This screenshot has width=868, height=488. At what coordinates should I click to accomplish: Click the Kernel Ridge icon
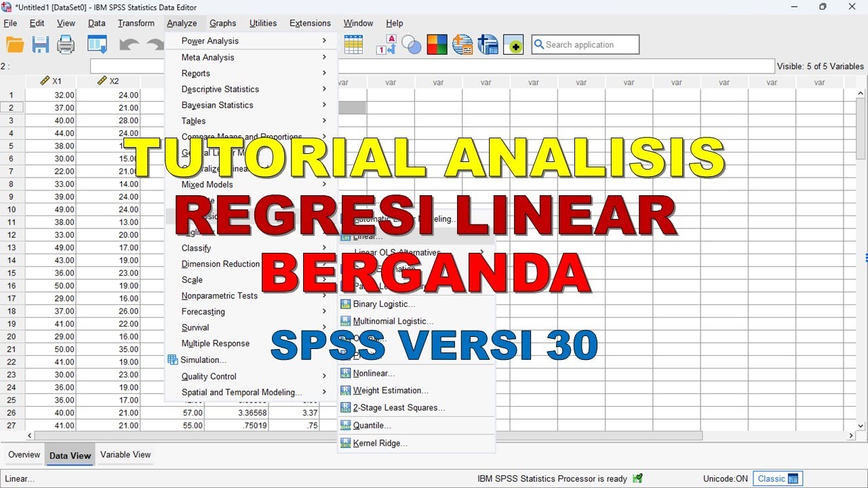[x=346, y=443]
